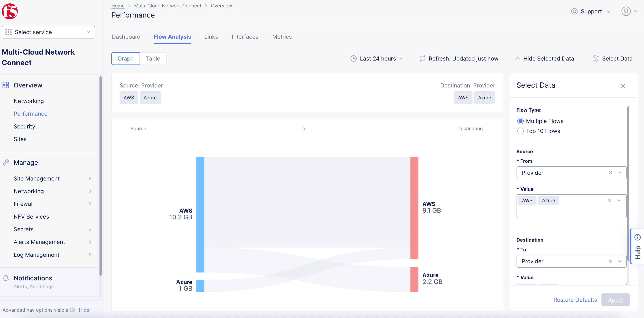Open the Source From dropdown arrow
This screenshot has height=318, width=644.
coord(620,173)
